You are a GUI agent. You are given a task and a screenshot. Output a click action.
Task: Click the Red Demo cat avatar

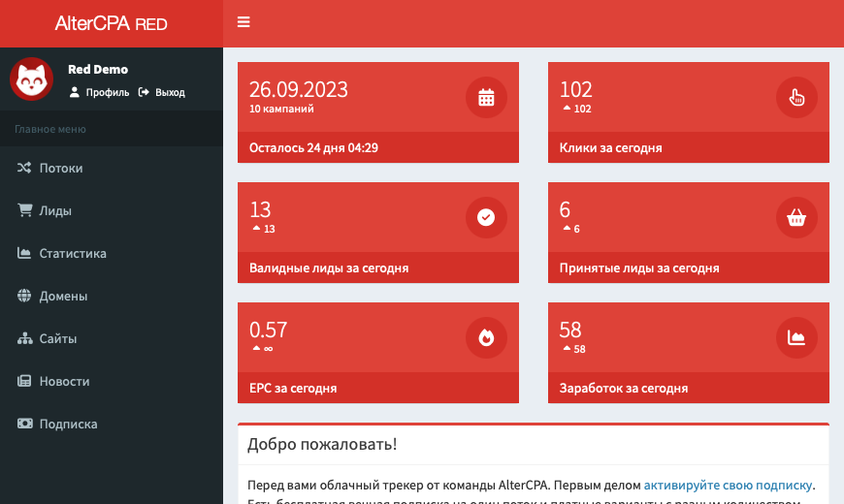click(31, 79)
